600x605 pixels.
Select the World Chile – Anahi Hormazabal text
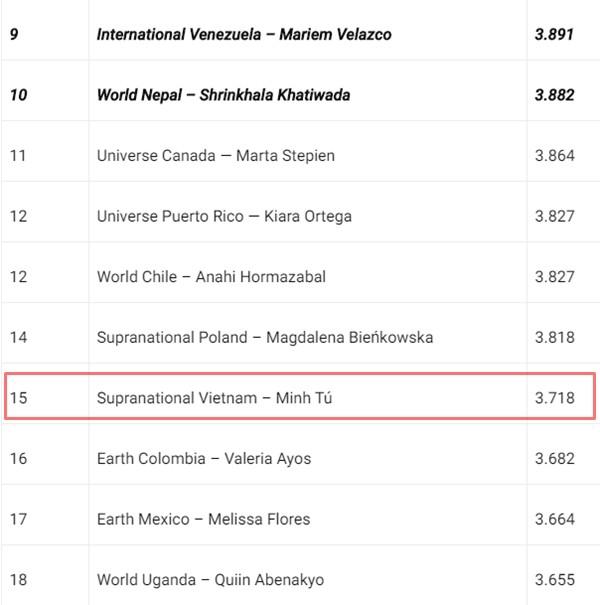coord(211,277)
